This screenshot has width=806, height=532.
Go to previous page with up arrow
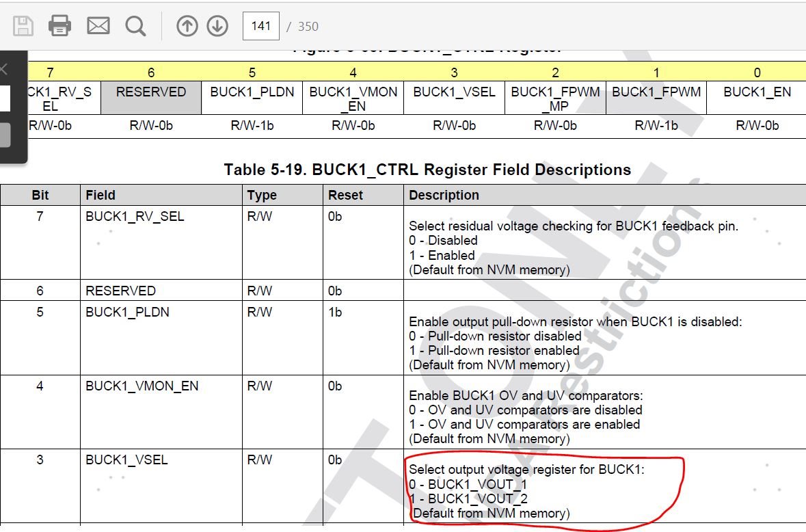coord(187,26)
